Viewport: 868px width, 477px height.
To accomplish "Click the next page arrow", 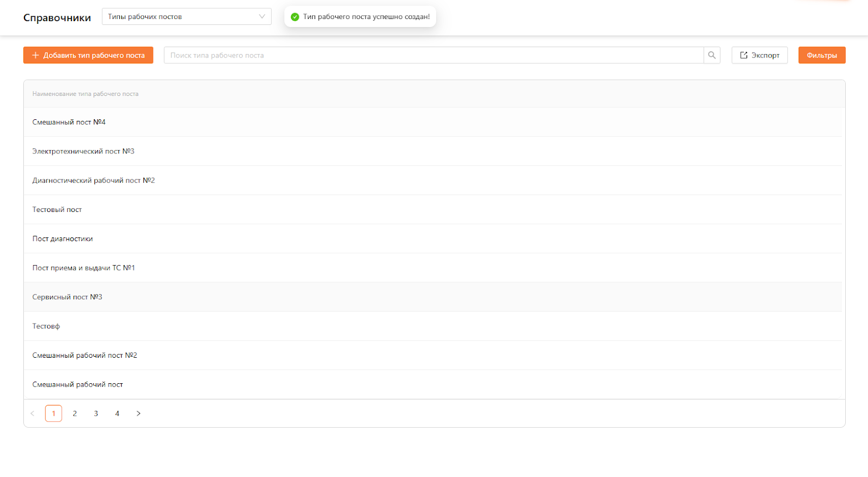I will (x=138, y=414).
